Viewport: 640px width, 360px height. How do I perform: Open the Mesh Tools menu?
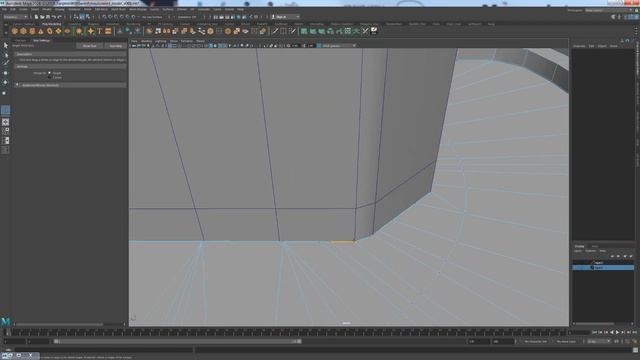tap(118, 9)
